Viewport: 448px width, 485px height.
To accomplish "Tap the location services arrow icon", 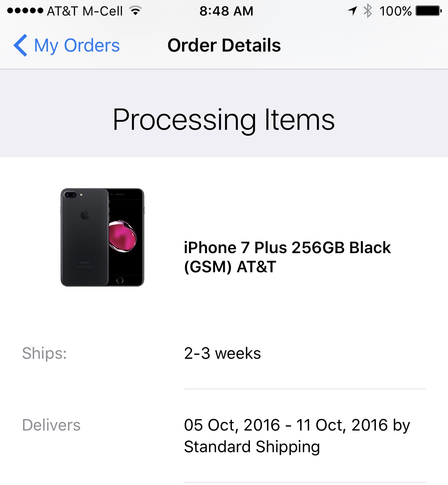I will [352, 11].
